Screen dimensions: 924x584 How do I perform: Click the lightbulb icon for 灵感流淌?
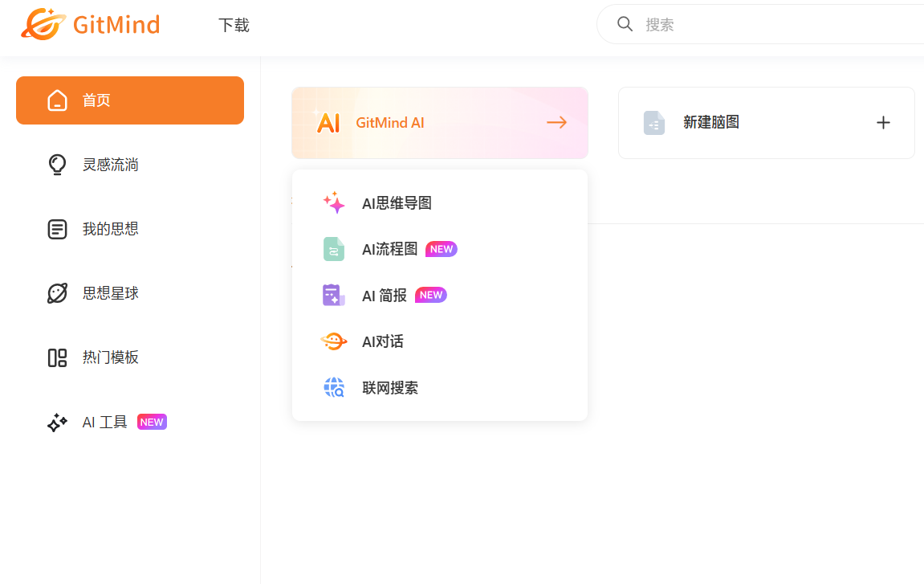pos(57,165)
